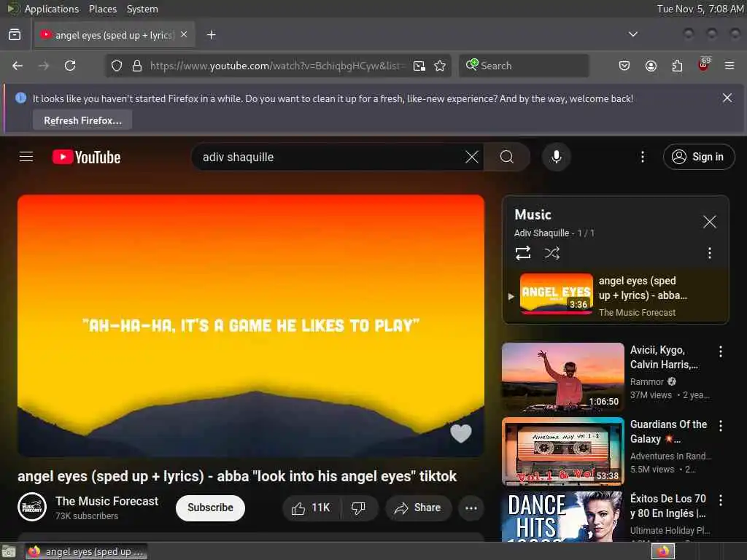Dismiss the Firefox refresh notification bar
Viewport: 747px width, 560px height.
(727, 98)
